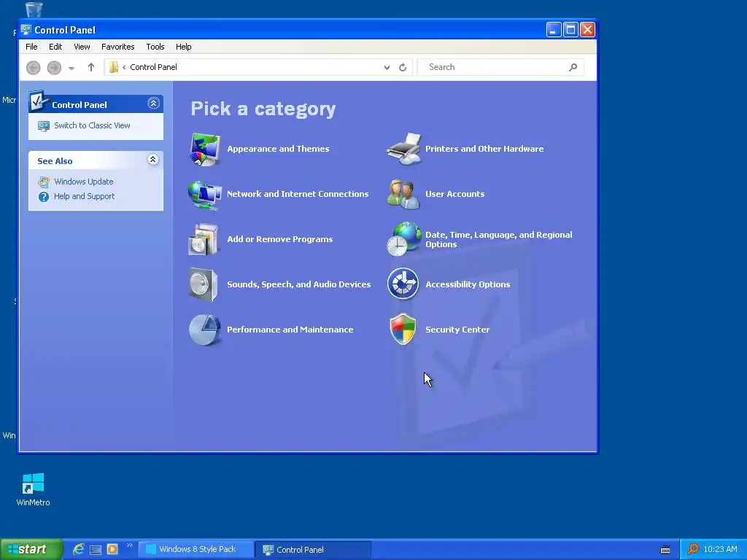Click the Start button
This screenshot has width=747, height=560.
click(x=31, y=549)
